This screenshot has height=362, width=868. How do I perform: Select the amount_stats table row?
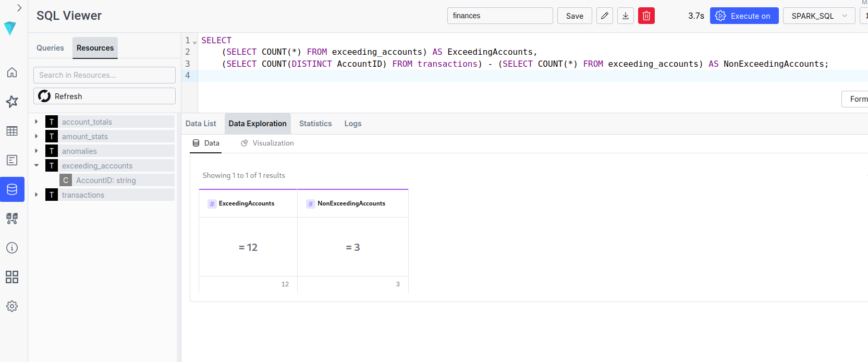(x=110, y=137)
